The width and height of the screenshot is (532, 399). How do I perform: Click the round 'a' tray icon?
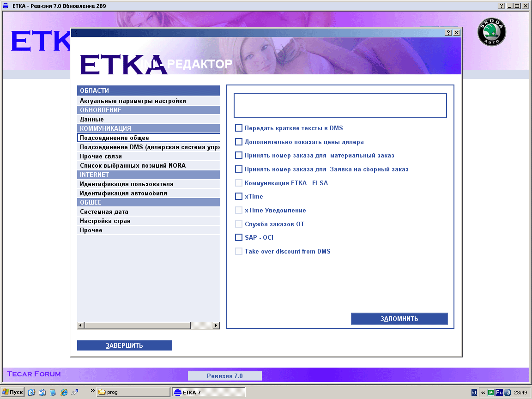click(x=508, y=393)
